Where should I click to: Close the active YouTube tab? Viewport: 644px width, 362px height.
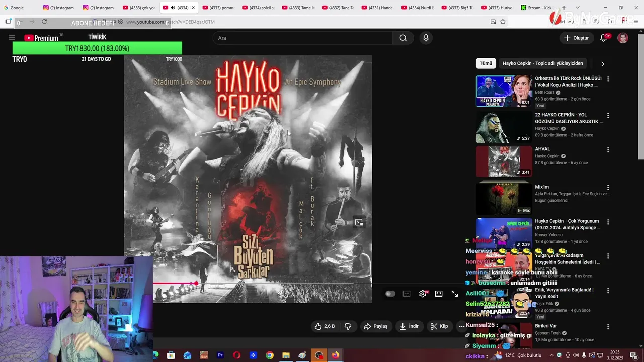[193, 8]
